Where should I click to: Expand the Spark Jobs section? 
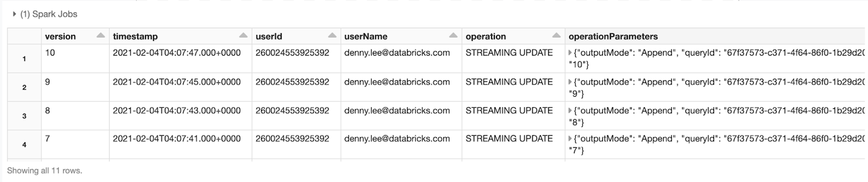[14, 14]
